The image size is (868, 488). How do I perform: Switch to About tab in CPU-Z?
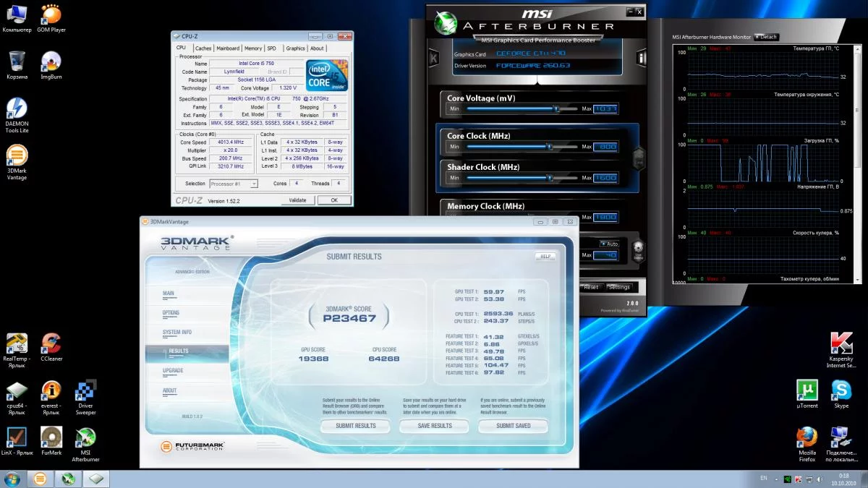point(318,48)
